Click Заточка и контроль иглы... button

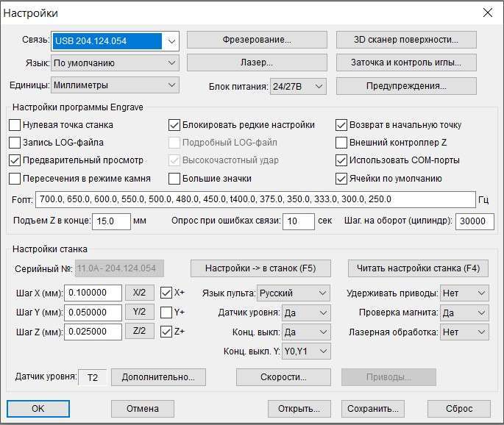point(406,63)
